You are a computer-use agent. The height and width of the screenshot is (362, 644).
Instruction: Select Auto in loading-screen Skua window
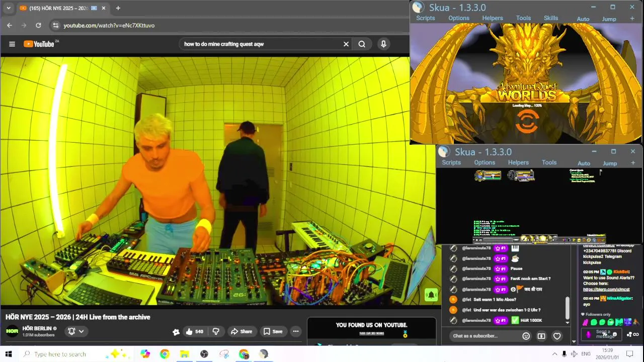[x=583, y=19]
